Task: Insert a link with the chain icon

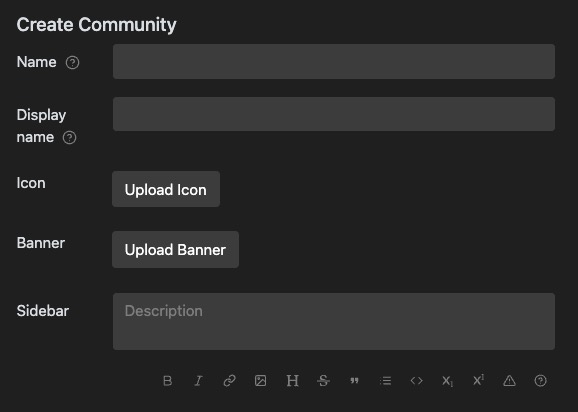Action: [x=229, y=381]
